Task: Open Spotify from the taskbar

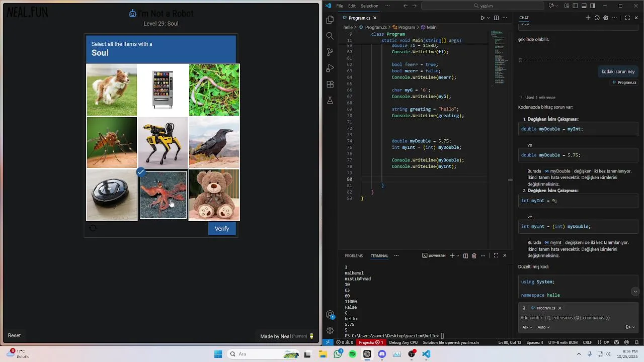Action: (352, 354)
